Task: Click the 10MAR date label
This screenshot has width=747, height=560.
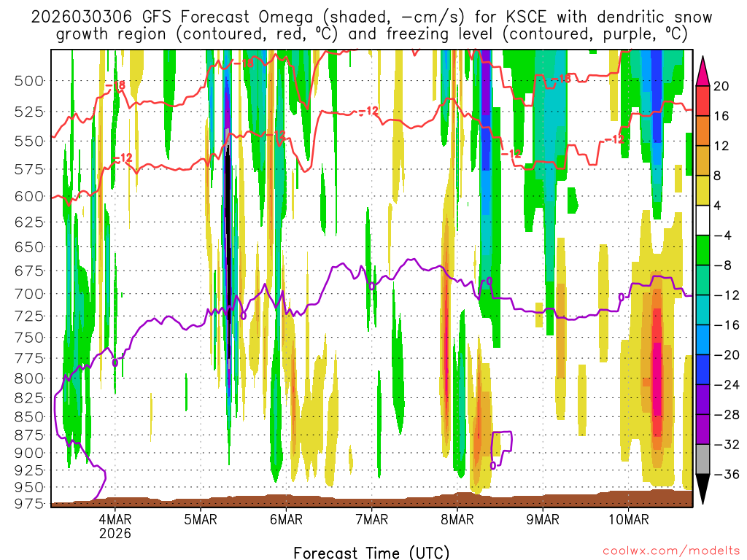Action: coord(628,519)
